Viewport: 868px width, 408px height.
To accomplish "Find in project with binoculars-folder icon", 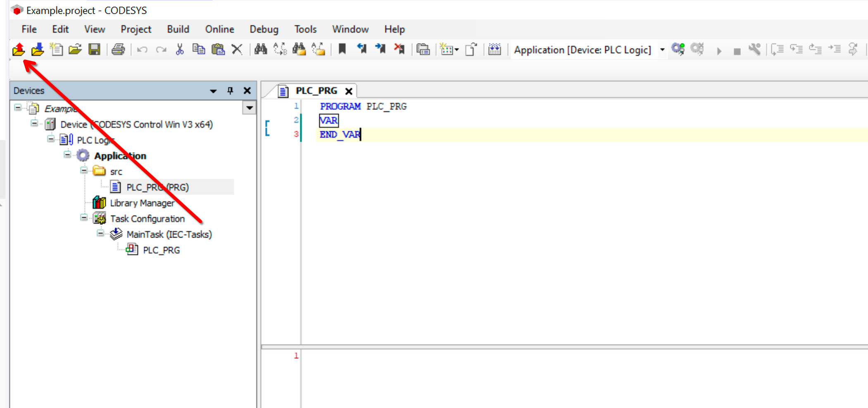I will coord(299,50).
